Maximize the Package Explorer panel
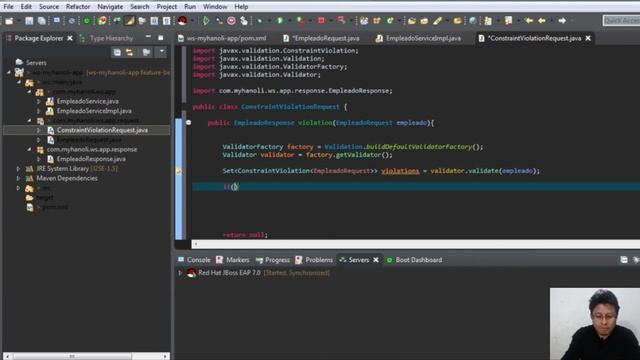The image size is (640, 360). (x=161, y=38)
